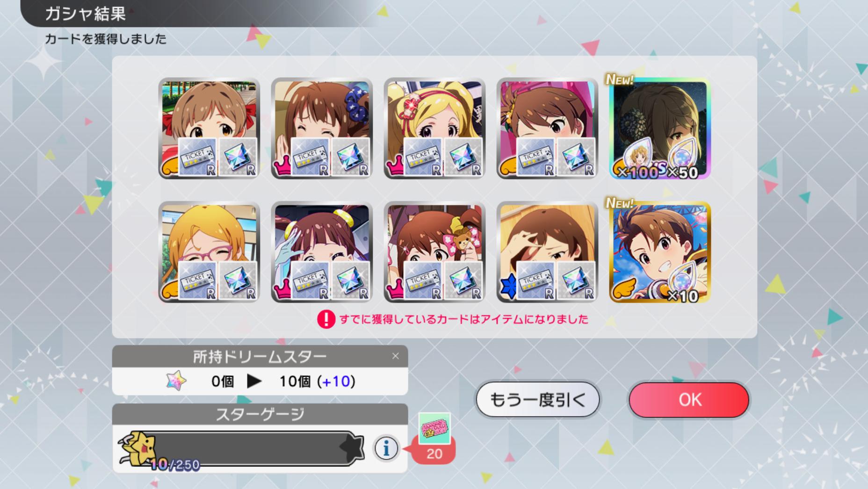Viewport: 868px width, 489px height.
Task: Click the rainbow dream star icon
Action: [x=176, y=381]
